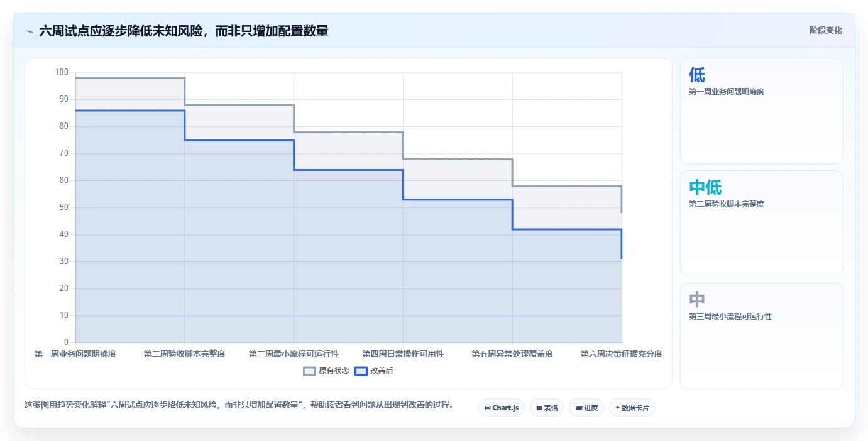The width and height of the screenshot is (868, 441).
Task: Toggle the 原有状态 legend entry
Action: tap(326, 371)
